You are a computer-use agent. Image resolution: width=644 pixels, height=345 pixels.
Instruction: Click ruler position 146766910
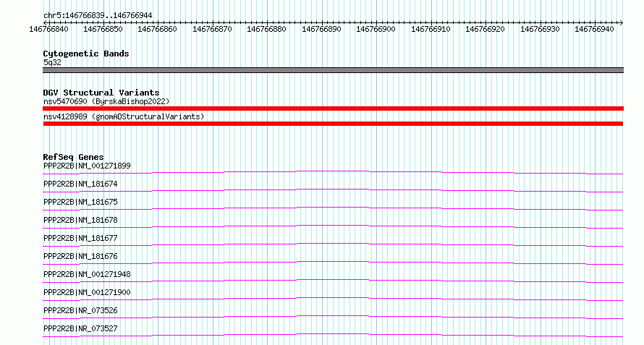click(431, 29)
